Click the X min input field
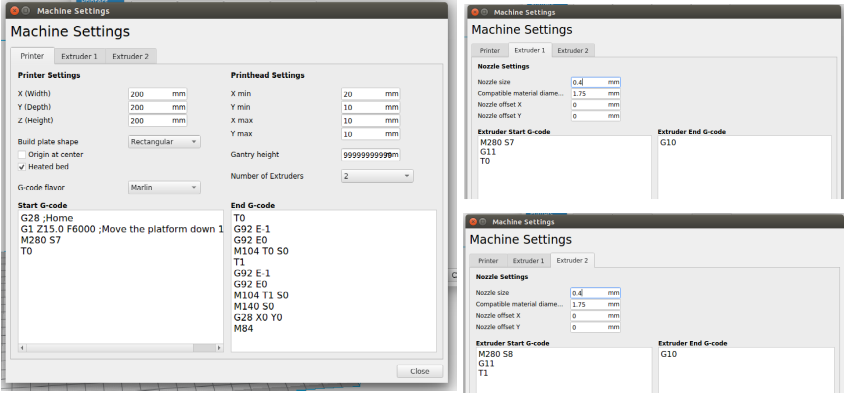The image size is (844, 393). tap(370, 94)
